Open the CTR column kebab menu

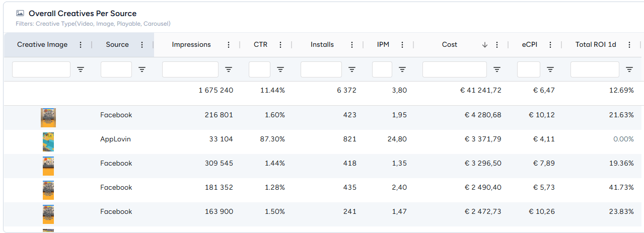point(280,45)
